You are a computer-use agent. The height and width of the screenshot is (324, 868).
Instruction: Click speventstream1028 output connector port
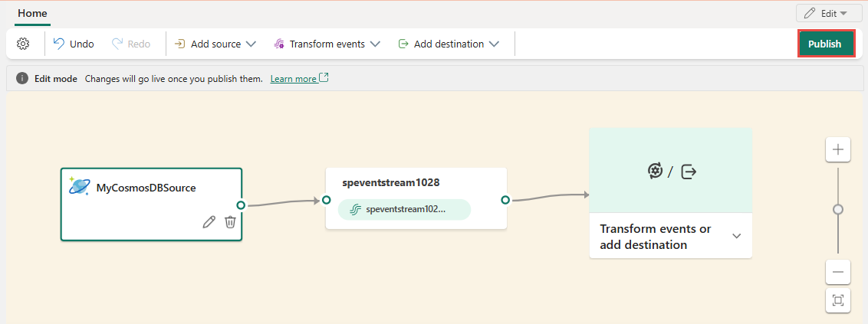pyautogui.click(x=505, y=200)
